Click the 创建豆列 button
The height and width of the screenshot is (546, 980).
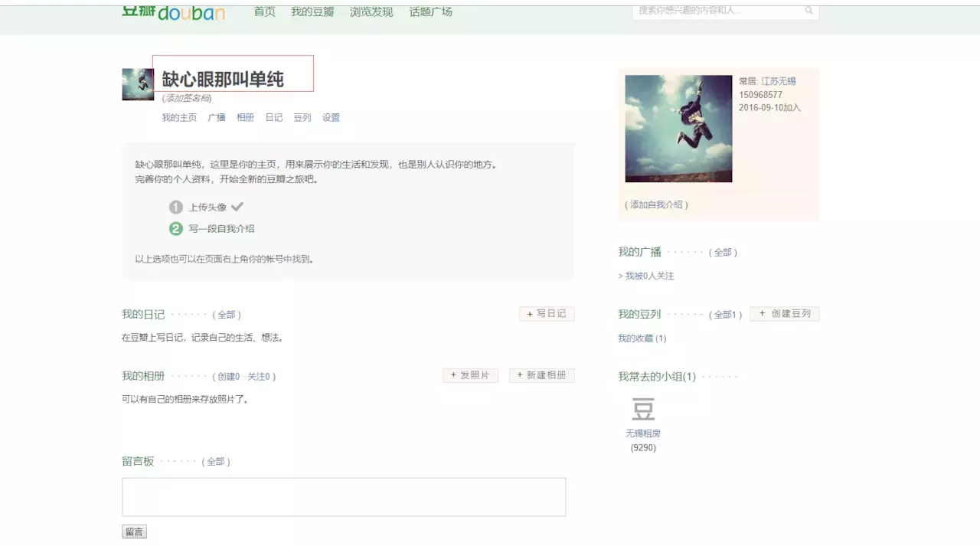[x=785, y=314]
